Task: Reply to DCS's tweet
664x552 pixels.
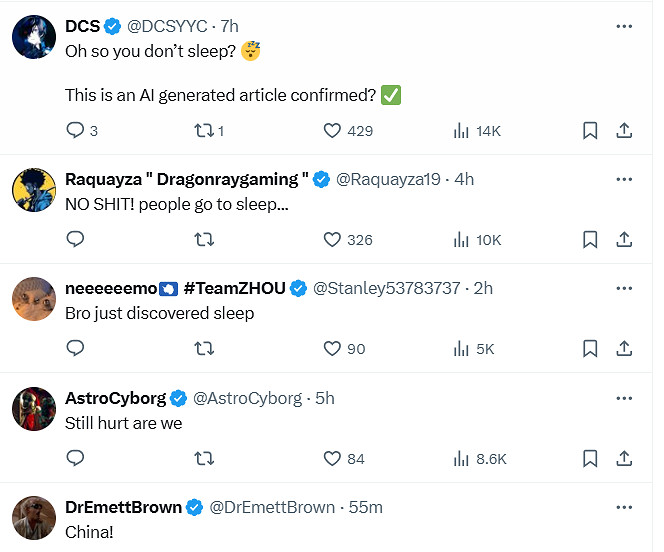Action: coord(75,130)
